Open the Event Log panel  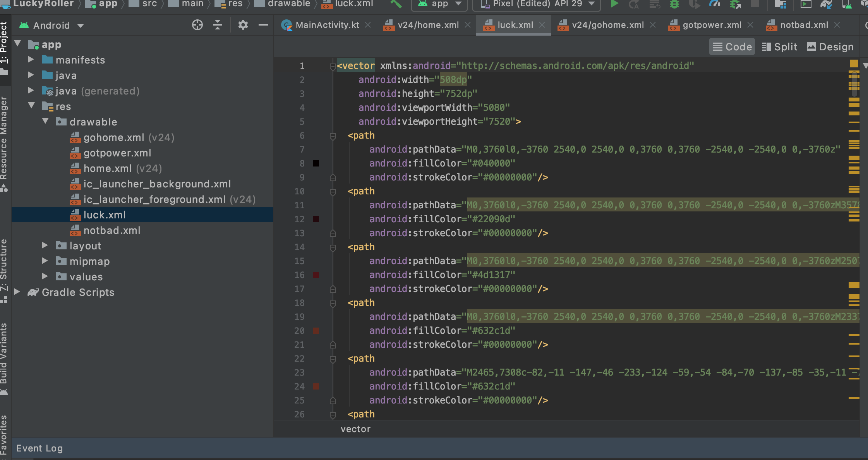coord(39,448)
